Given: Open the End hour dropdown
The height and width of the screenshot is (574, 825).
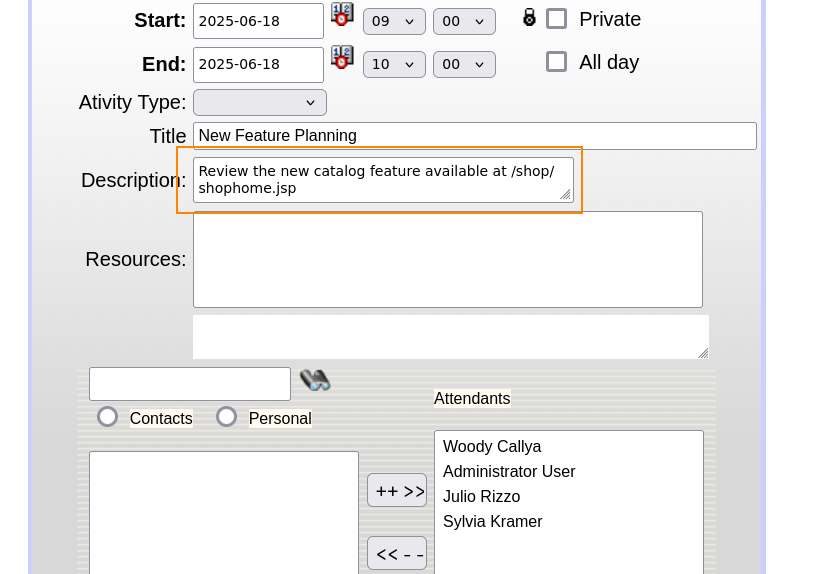Looking at the screenshot, I should [394, 64].
